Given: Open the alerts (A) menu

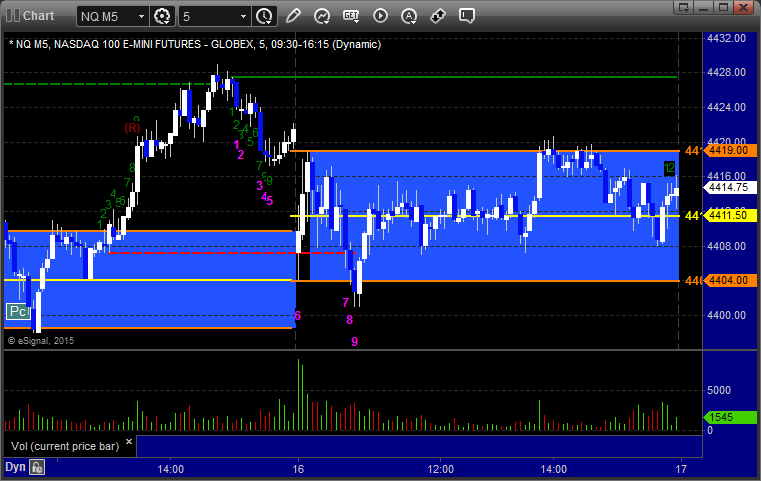Looking at the screenshot, I should (x=409, y=16).
